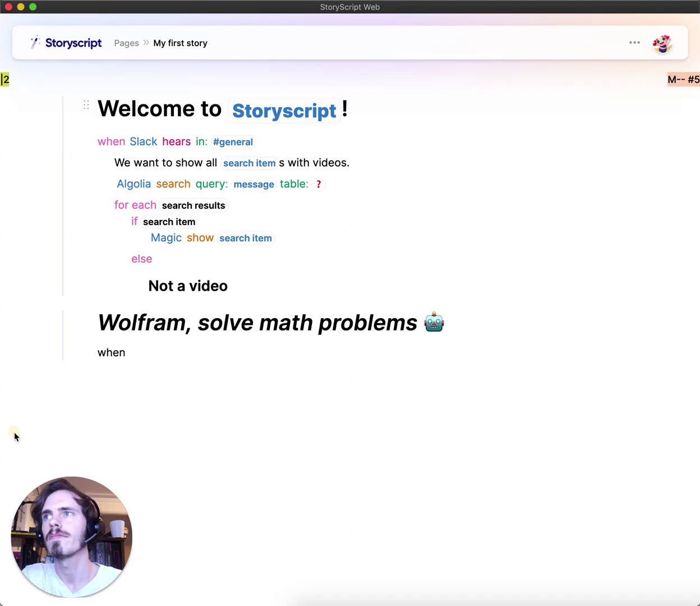Click the 'when' keyword before Slack
This screenshot has width=700, height=606.
coord(111,141)
